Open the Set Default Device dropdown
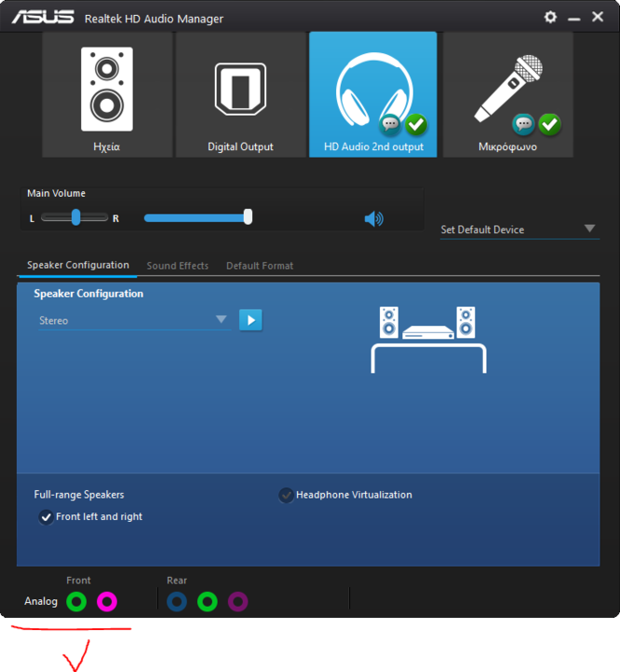This screenshot has height=672, width=620. tap(520, 230)
